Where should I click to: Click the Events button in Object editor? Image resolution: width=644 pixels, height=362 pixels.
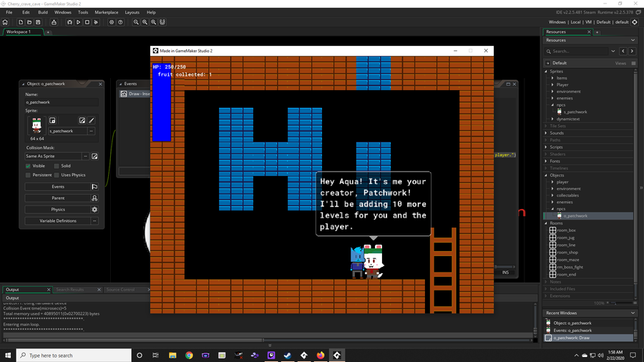[x=58, y=187]
